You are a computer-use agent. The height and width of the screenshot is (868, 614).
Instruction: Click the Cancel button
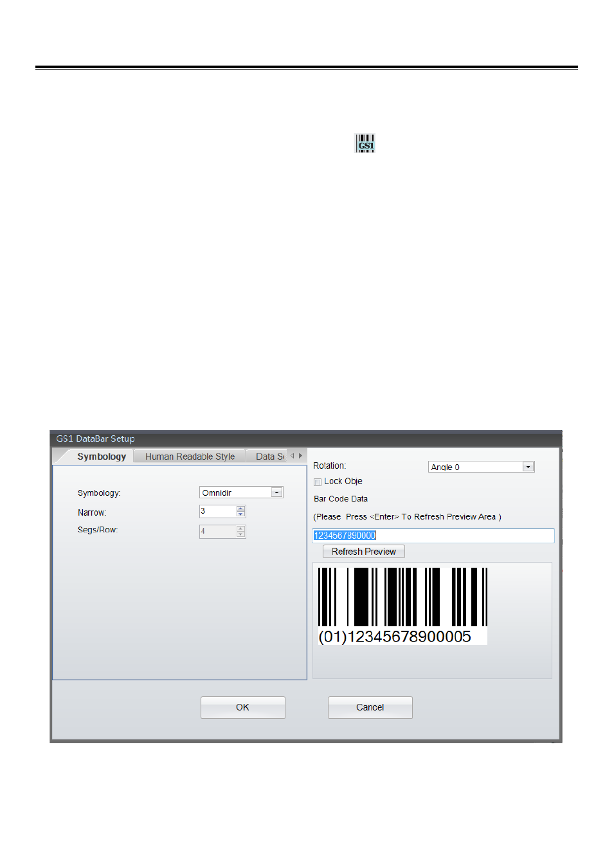(x=370, y=707)
